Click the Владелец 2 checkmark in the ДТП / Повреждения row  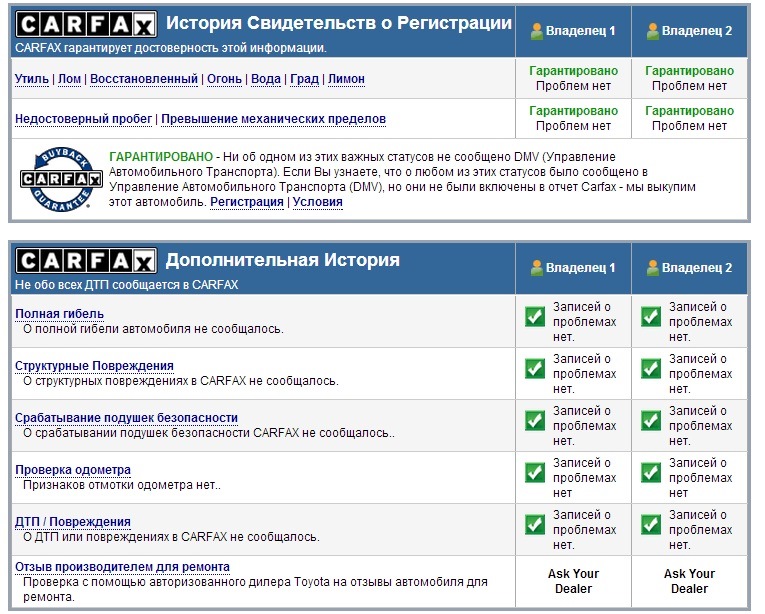coord(651,524)
